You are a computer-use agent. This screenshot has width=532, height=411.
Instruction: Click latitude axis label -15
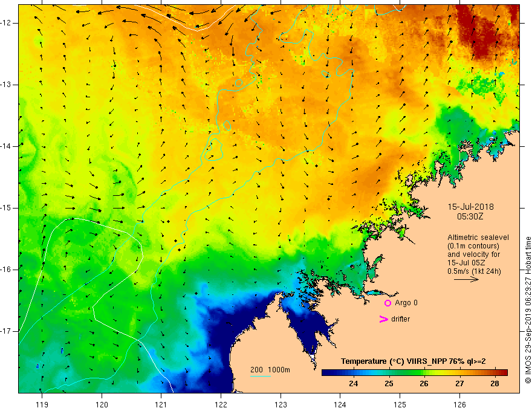tap(6, 208)
